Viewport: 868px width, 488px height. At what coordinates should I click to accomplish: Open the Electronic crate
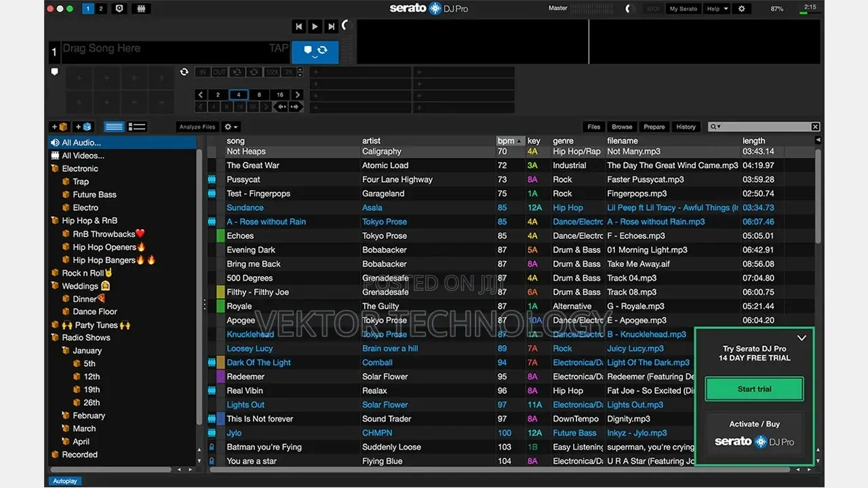[x=80, y=169]
